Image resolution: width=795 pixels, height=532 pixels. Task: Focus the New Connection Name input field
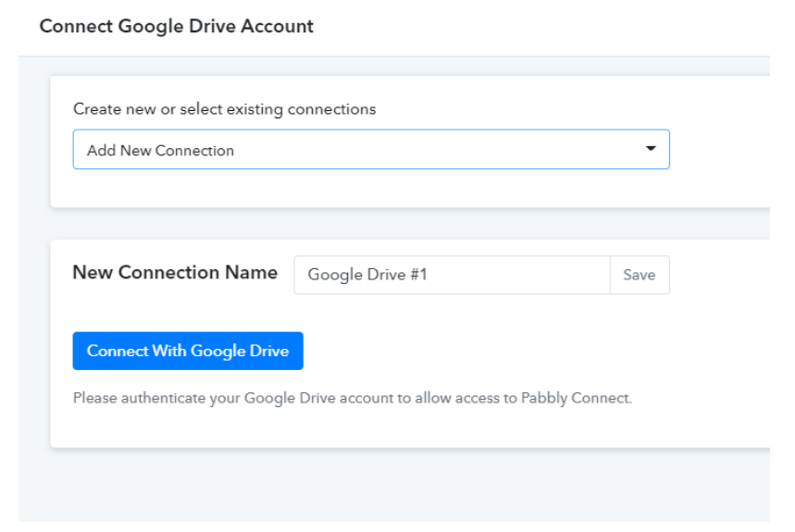point(452,275)
